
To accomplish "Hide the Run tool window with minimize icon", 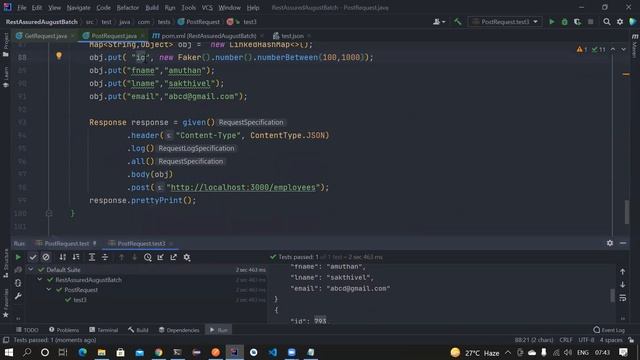I will pos(623,243).
